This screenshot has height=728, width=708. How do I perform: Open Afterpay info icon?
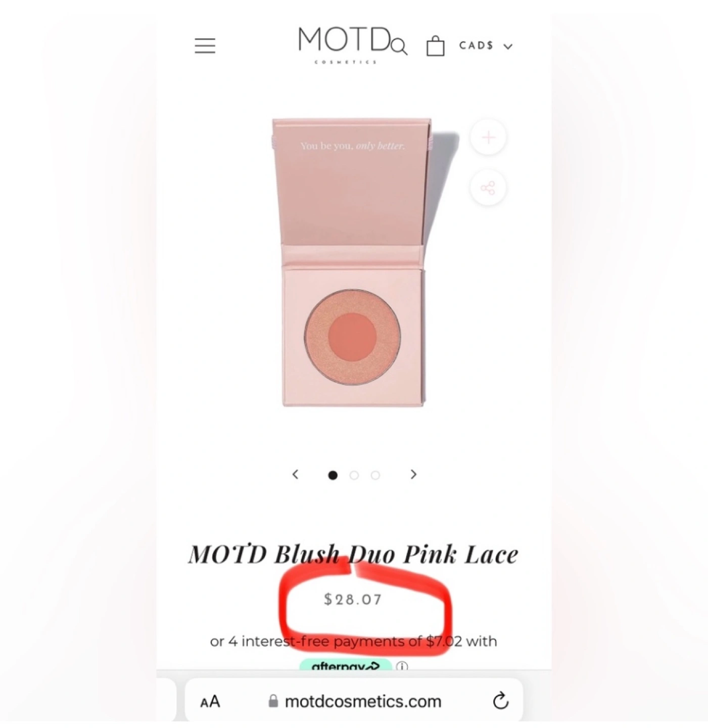(402, 666)
